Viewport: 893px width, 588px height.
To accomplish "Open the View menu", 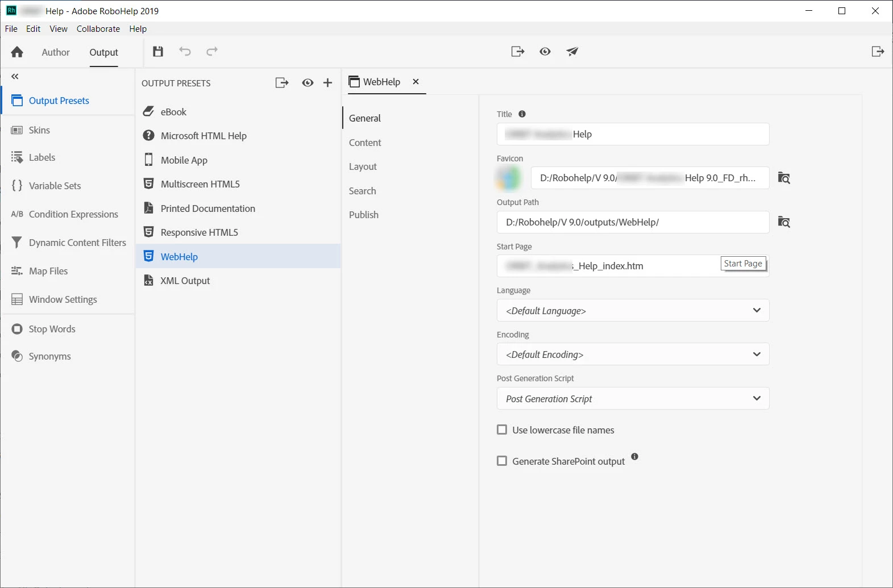I will click(59, 29).
